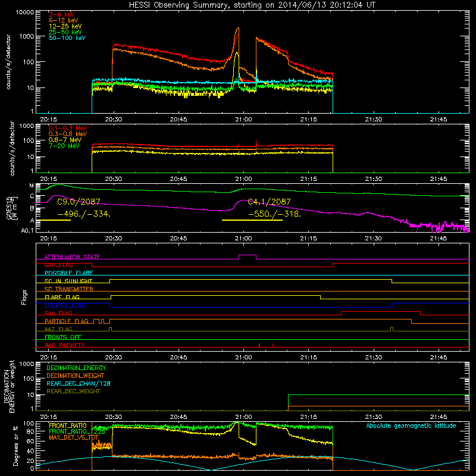
Task: Click the SC_TRANSMITTER flag label
Action: coord(69,289)
